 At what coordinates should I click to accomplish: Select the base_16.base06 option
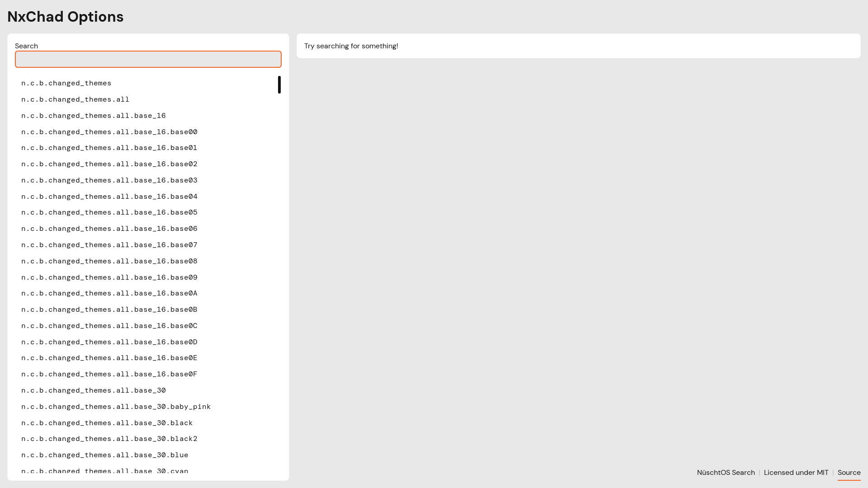tap(146, 229)
